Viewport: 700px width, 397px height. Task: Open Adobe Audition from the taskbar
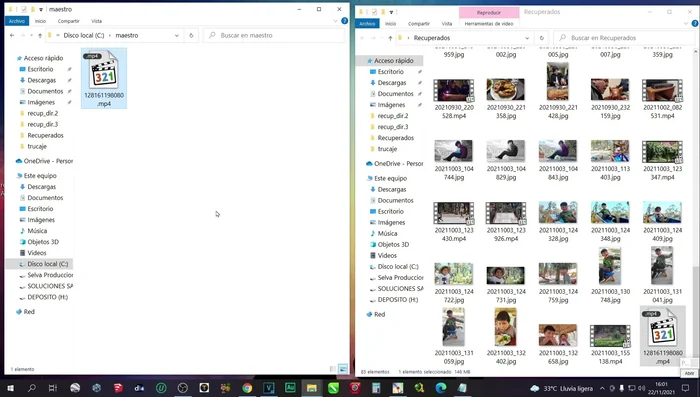(x=290, y=388)
